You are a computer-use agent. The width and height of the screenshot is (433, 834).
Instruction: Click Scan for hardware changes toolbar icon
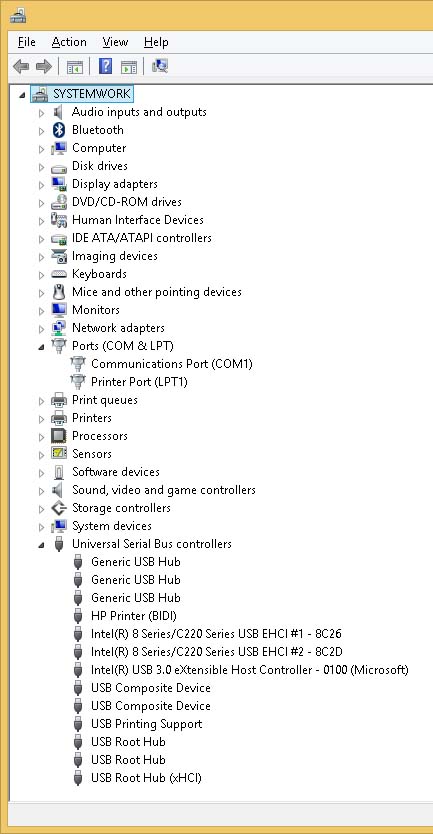(160, 66)
